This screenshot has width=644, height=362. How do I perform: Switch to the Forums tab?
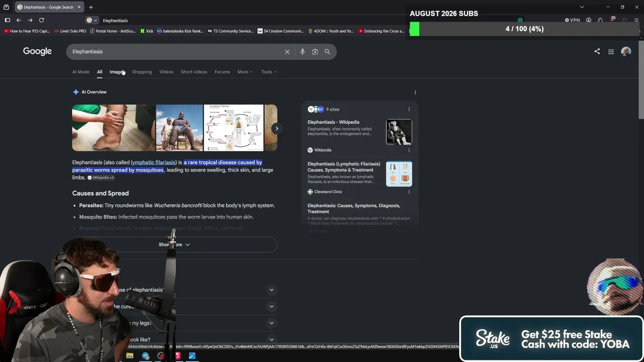[222, 72]
